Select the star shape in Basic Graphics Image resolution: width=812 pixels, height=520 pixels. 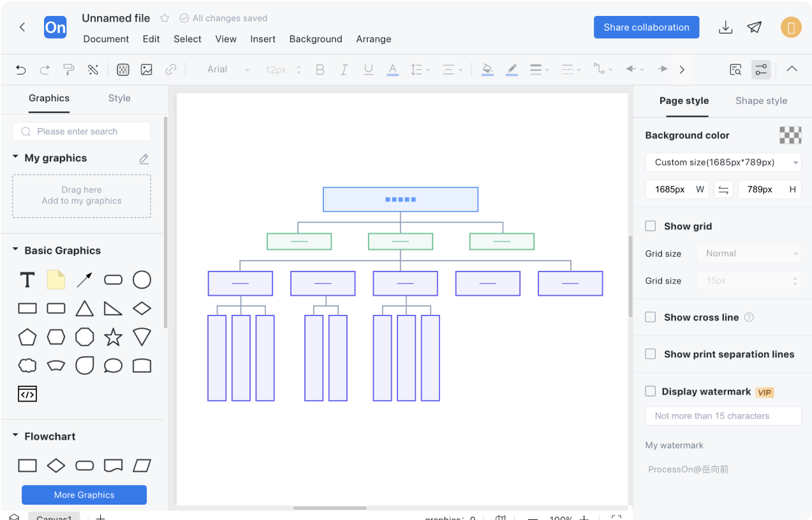point(113,337)
